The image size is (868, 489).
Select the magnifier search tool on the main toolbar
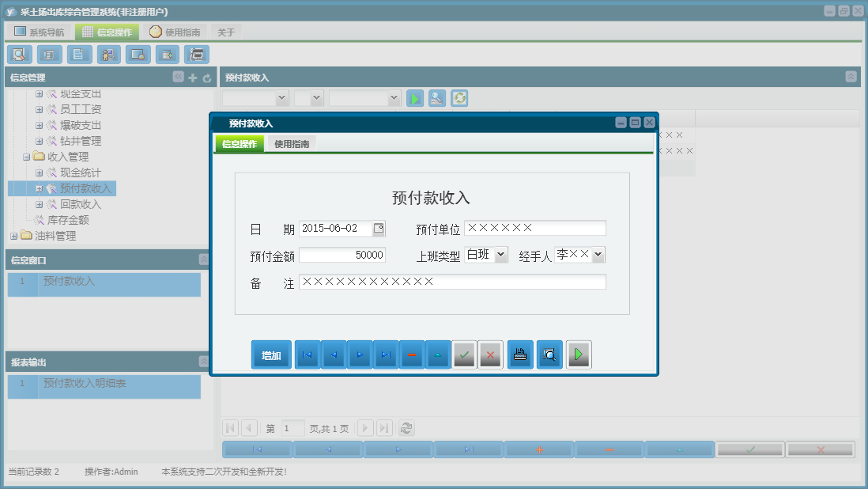click(x=19, y=54)
